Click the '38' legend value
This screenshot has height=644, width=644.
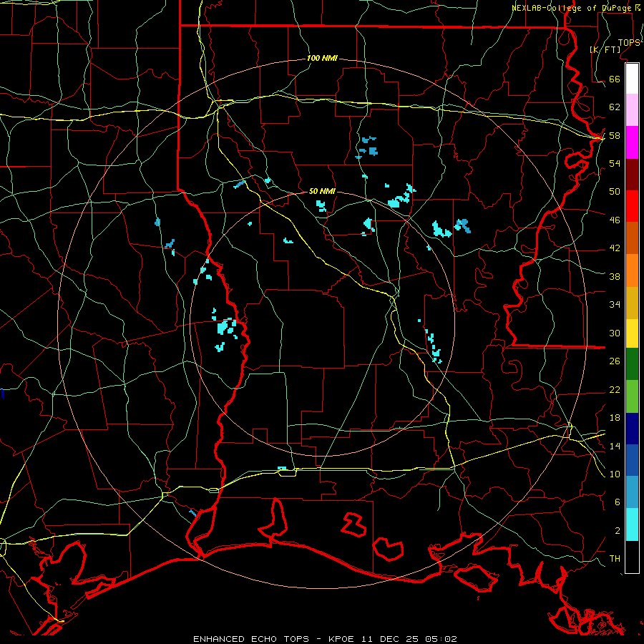[x=615, y=277]
